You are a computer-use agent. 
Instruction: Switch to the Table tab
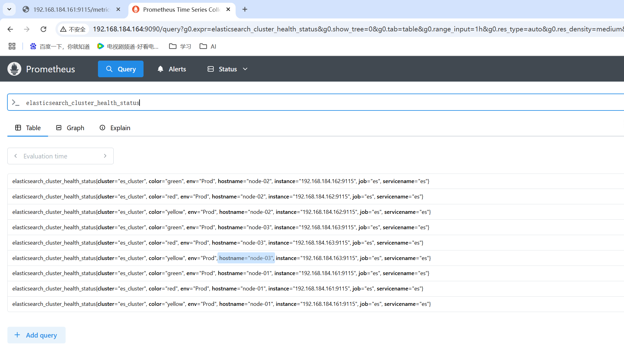(x=28, y=128)
